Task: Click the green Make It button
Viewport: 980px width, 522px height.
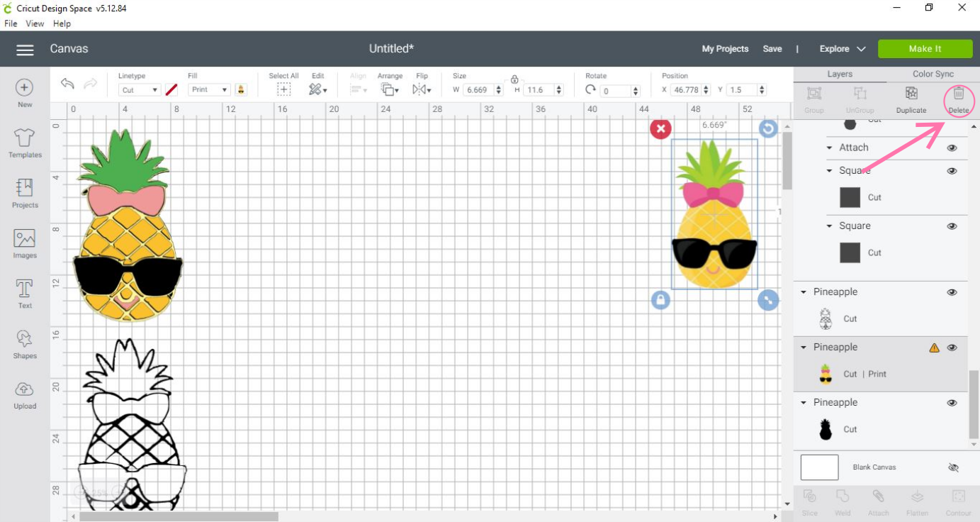Action: coord(925,49)
